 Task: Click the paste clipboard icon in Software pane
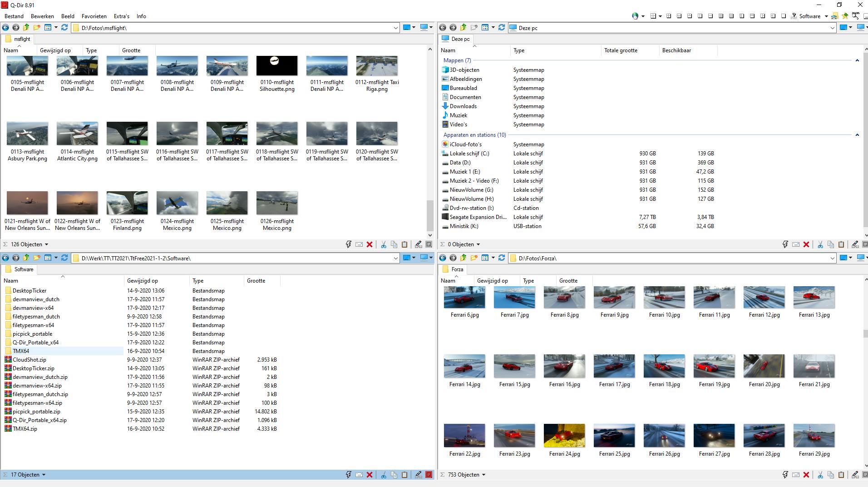404,475
